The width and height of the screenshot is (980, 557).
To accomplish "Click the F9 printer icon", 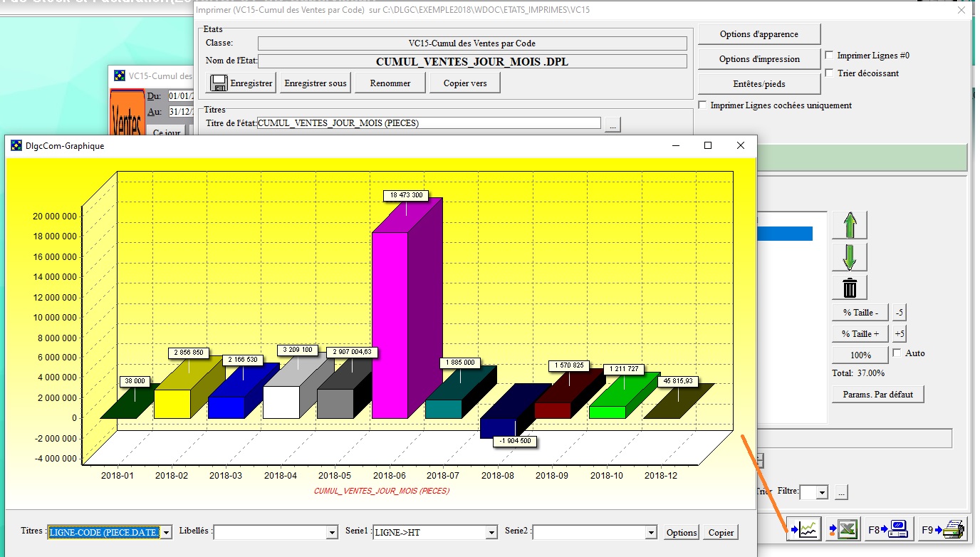I will point(943,530).
